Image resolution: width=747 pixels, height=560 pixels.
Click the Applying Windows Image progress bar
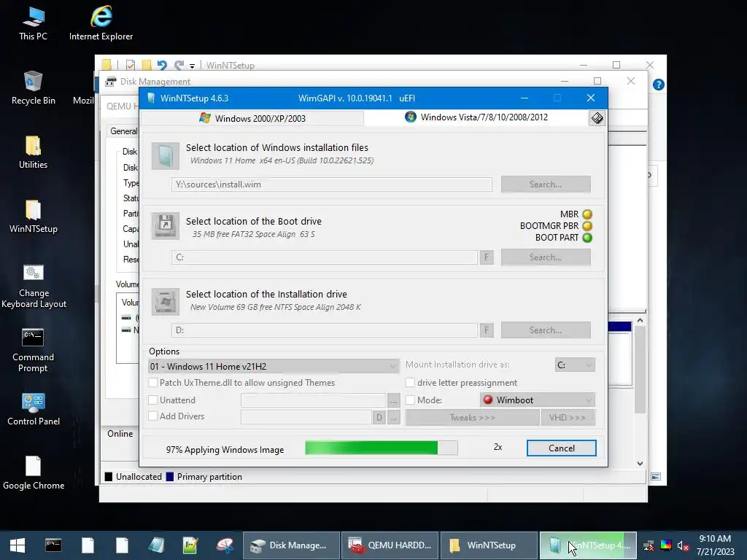[381, 448]
